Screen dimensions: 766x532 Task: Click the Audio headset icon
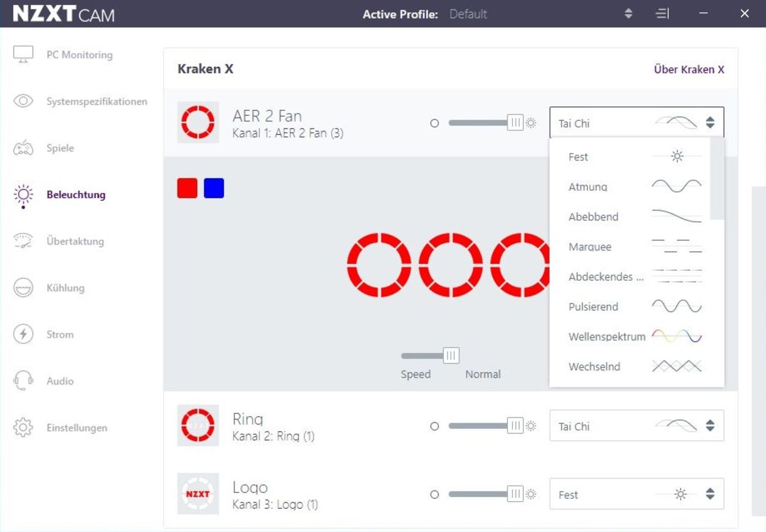coord(23,381)
